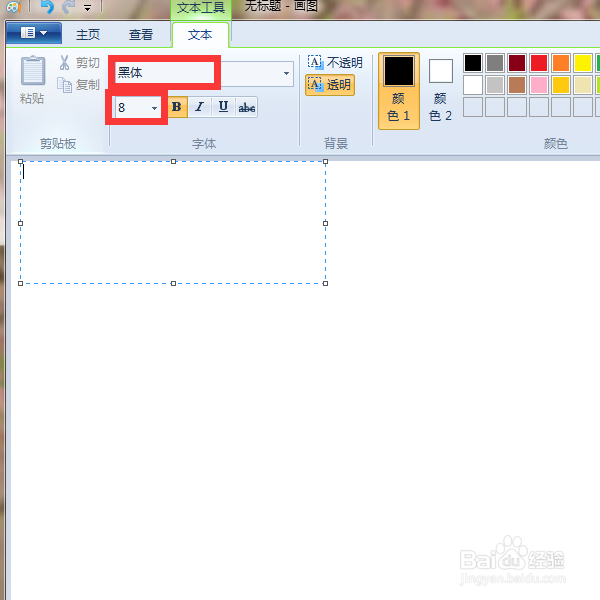Select the 文本 ribbon tab
Viewport: 600px width, 600px height.
[200, 35]
